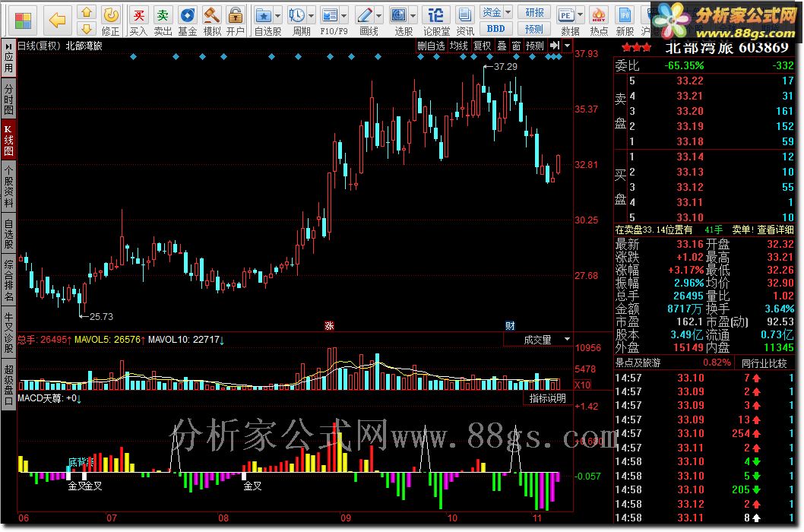This screenshot has height=532, width=804.
Task: Click the 财 marker on the chart
Action: click(510, 326)
